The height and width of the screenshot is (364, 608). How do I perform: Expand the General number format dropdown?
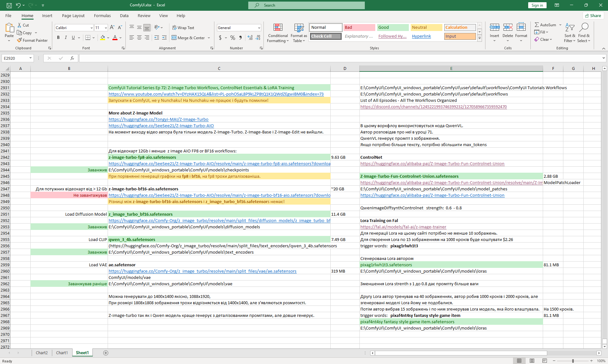pyautogui.click(x=259, y=28)
